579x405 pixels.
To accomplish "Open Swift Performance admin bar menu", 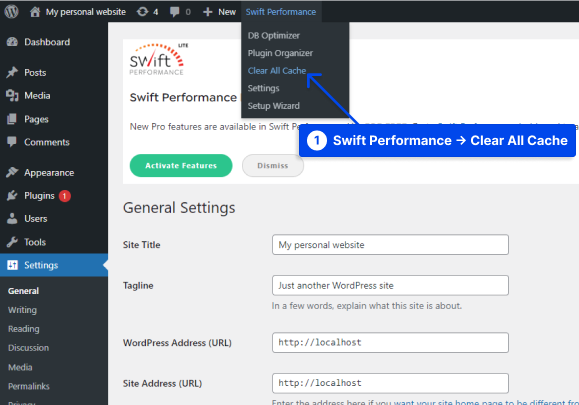I will coord(281,12).
